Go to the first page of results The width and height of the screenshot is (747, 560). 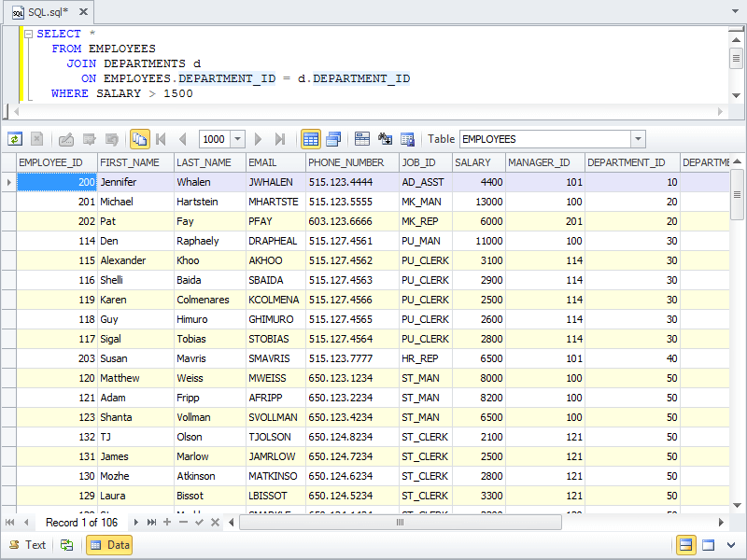pyautogui.click(x=161, y=139)
